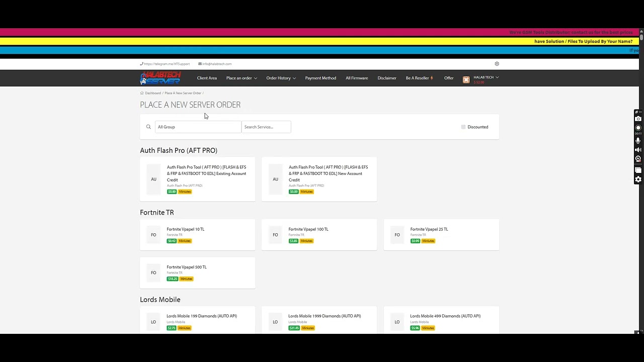Click the Search Service input field
This screenshot has width=644, height=362.
tap(266, 127)
